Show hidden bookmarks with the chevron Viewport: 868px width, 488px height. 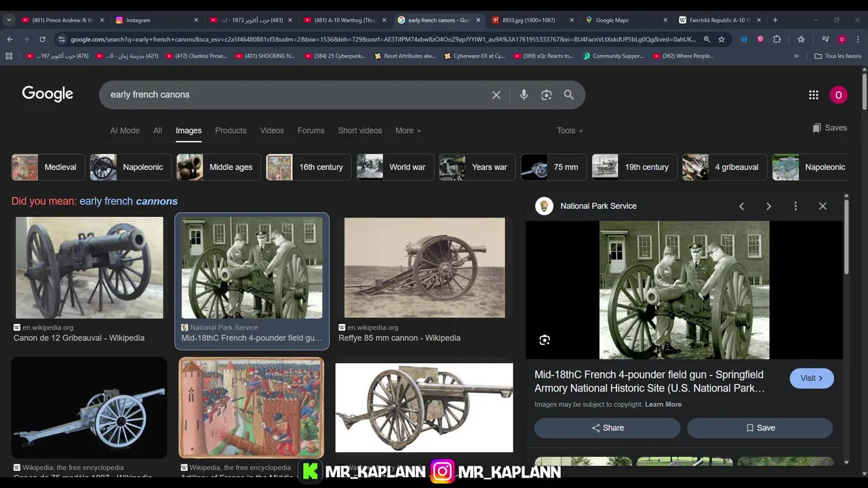(796, 56)
